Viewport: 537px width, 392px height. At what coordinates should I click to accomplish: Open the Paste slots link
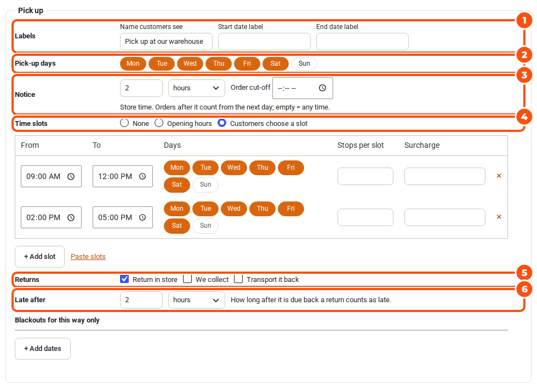click(88, 257)
